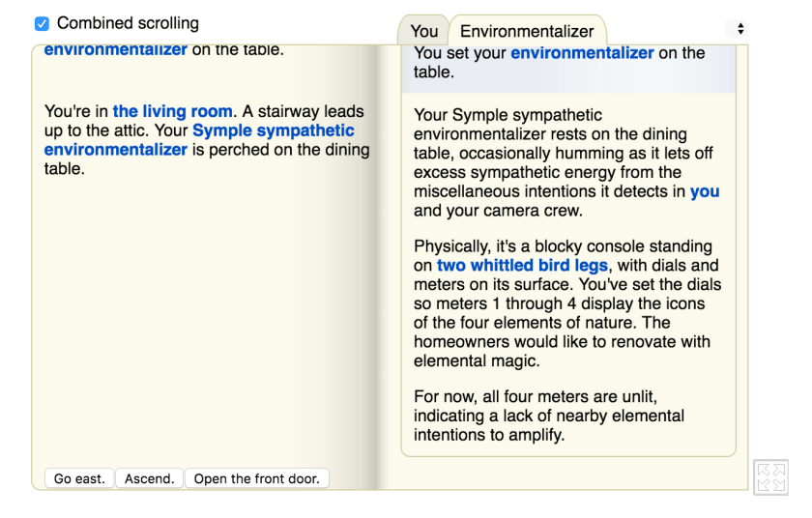Choose "Open the front door." action

[x=256, y=478]
